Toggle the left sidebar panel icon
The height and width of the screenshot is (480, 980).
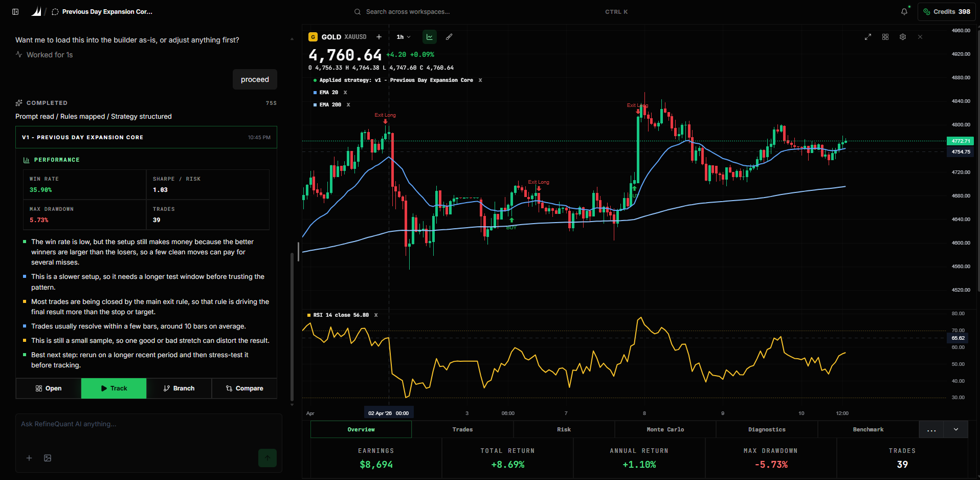pos(15,12)
